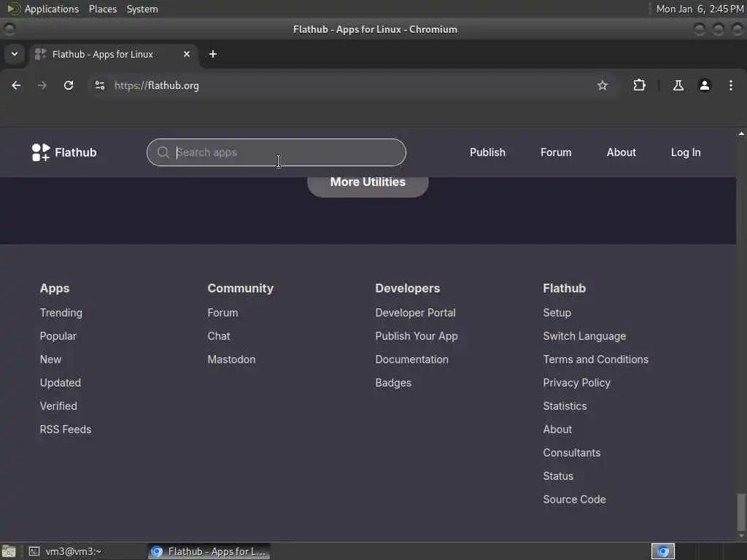The image size is (747, 560).
Task: Bookmark this page with the star icon
Action: point(603,85)
